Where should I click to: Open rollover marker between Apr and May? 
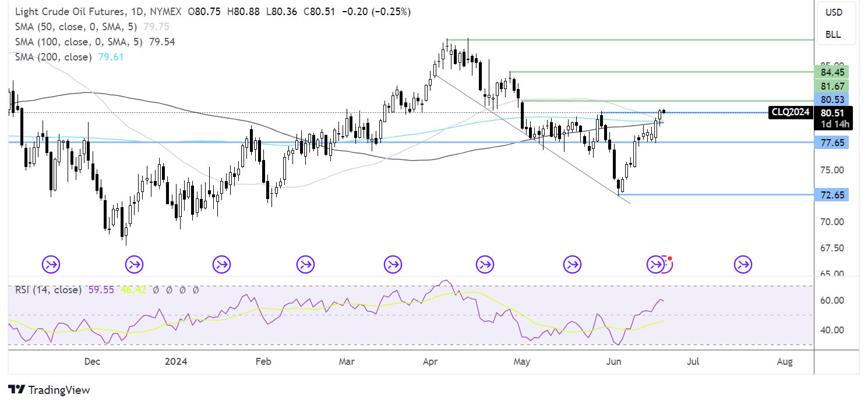pyautogui.click(x=485, y=265)
